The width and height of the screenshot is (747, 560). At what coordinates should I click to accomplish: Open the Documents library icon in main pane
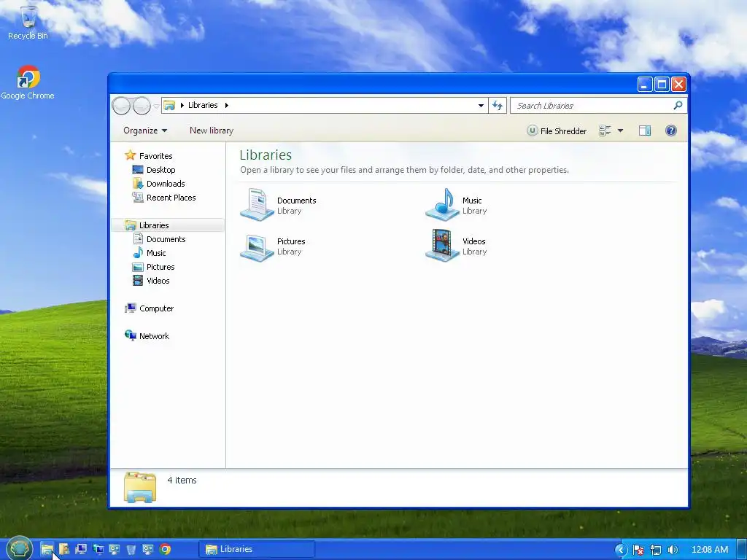pos(257,204)
